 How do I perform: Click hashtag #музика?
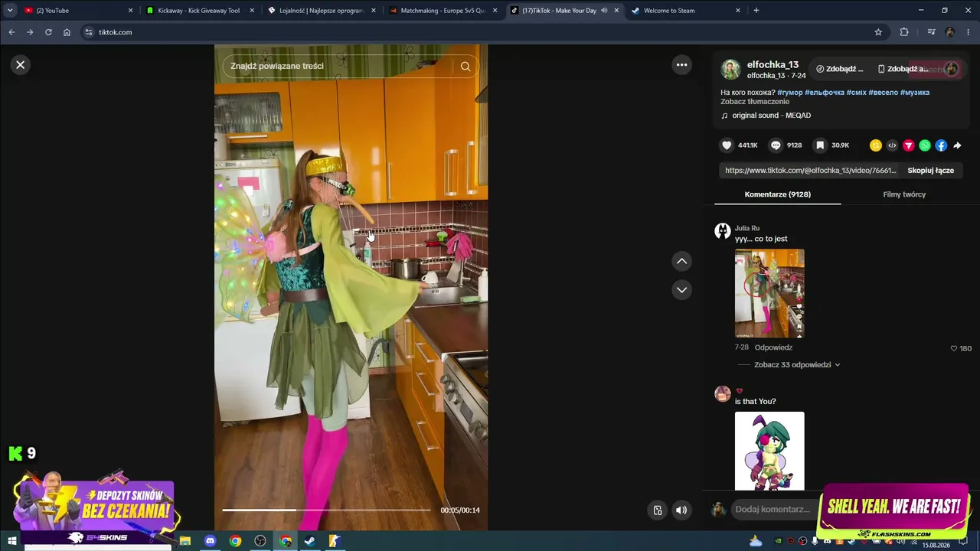pyautogui.click(x=915, y=93)
